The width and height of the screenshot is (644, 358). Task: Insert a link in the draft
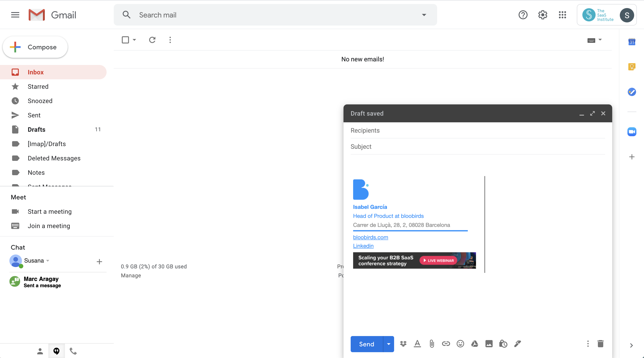446,344
